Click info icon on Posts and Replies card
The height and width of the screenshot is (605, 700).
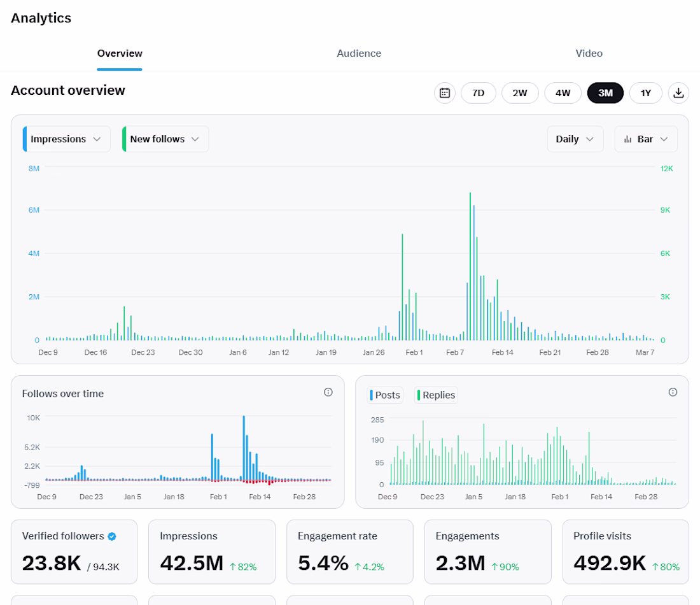tap(673, 392)
